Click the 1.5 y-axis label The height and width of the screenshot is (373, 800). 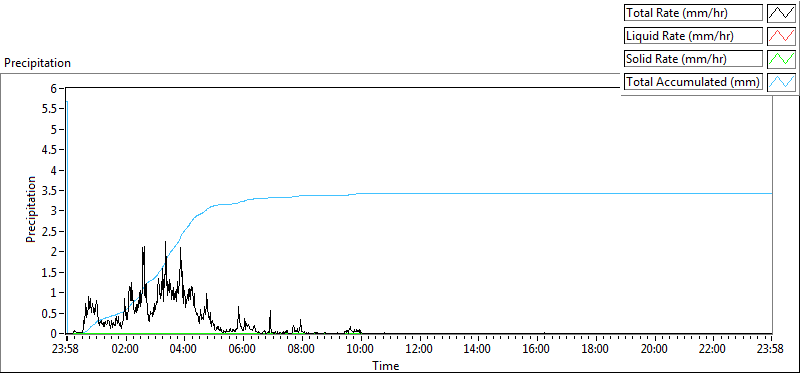pyautogui.click(x=48, y=272)
